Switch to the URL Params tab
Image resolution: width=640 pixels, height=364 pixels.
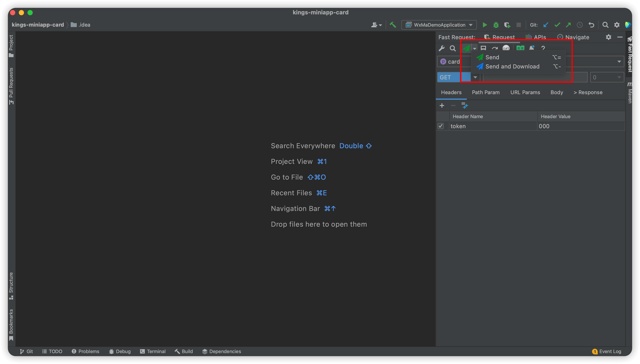525,92
